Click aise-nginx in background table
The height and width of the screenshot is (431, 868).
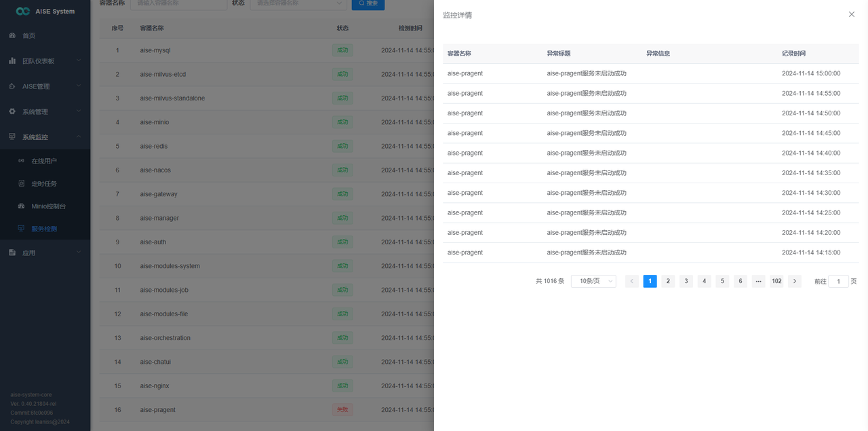[155, 386]
